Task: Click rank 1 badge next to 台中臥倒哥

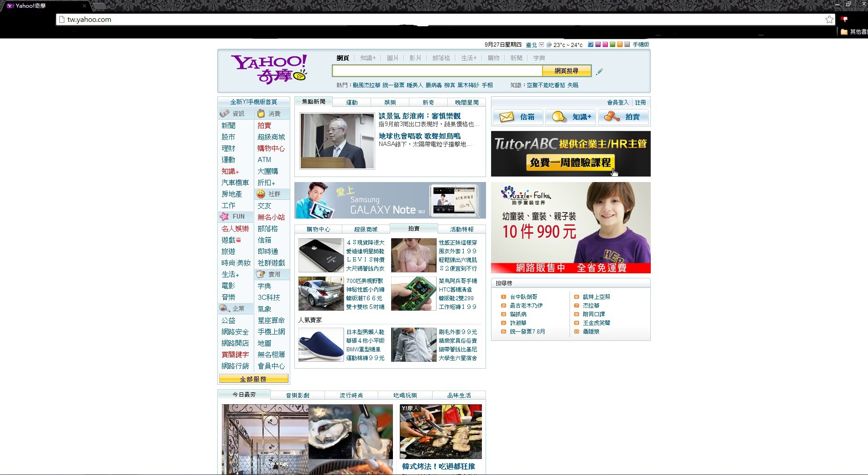Action: tap(503, 297)
